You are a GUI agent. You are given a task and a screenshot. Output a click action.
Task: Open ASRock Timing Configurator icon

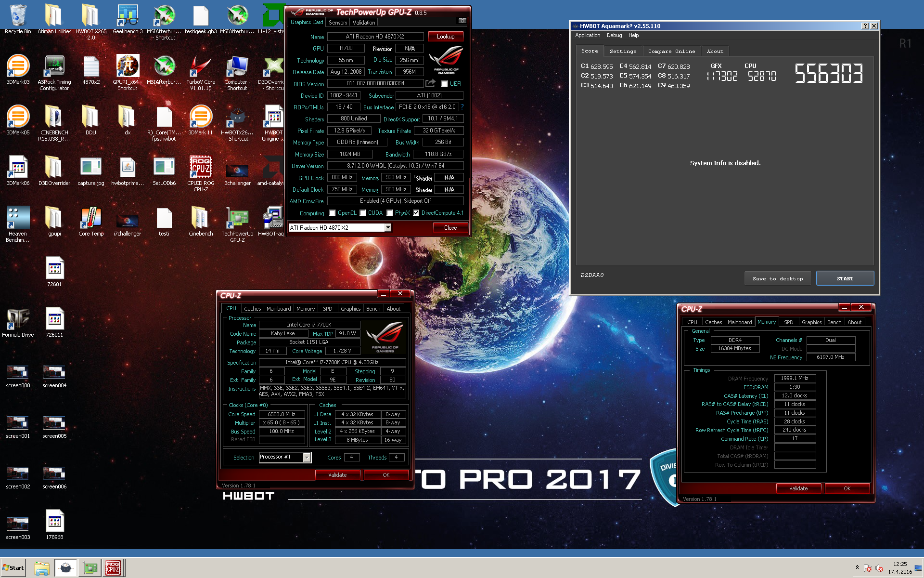(54, 72)
